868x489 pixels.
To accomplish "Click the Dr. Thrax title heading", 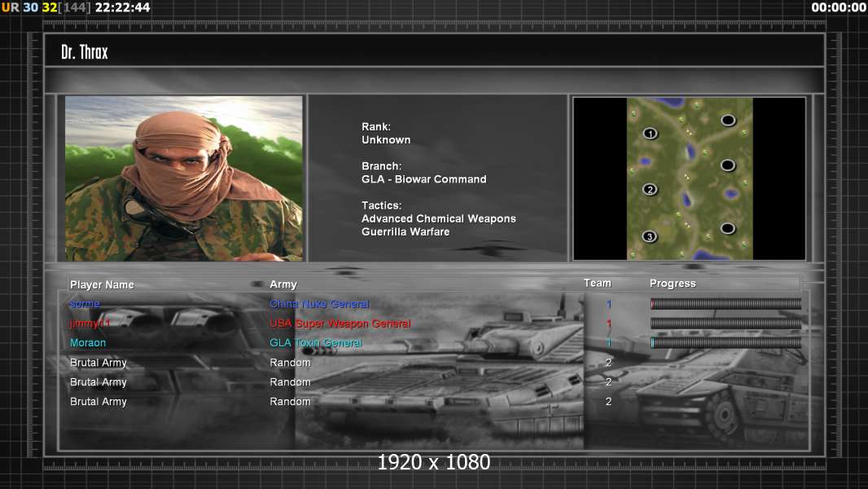I will [x=85, y=52].
